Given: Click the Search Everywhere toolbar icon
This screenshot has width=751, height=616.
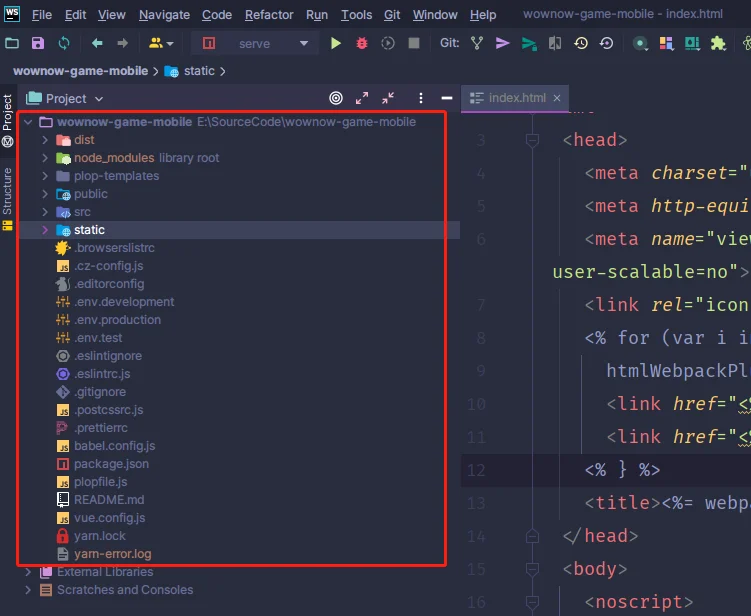Looking at the screenshot, I should pos(640,44).
